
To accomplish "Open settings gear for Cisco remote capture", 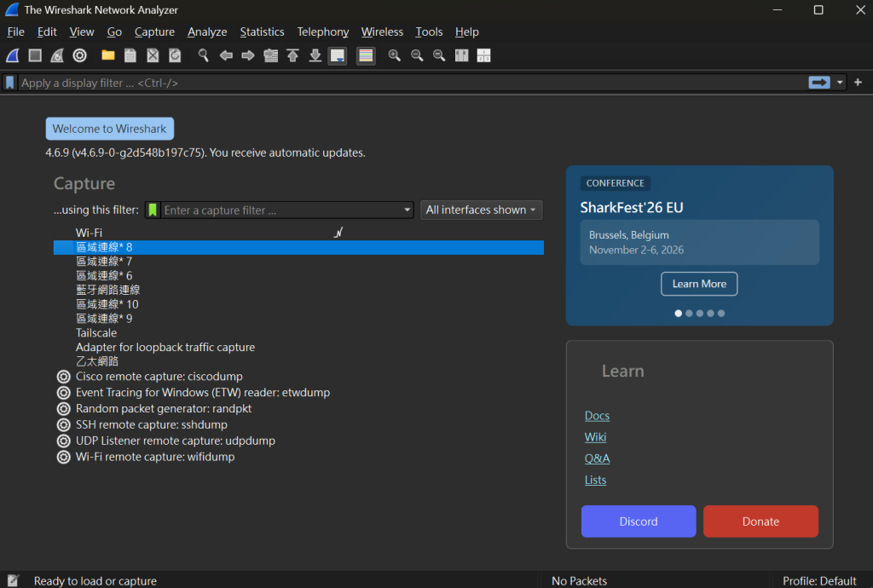I will [64, 377].
